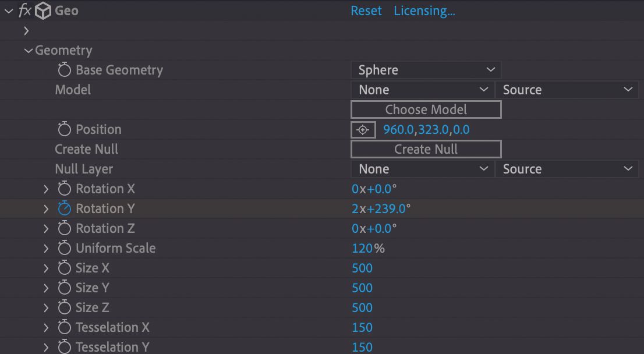Open the Base Geometry Sphere dropdown
The height and width of the screenshot is (354, 644).
426,69
